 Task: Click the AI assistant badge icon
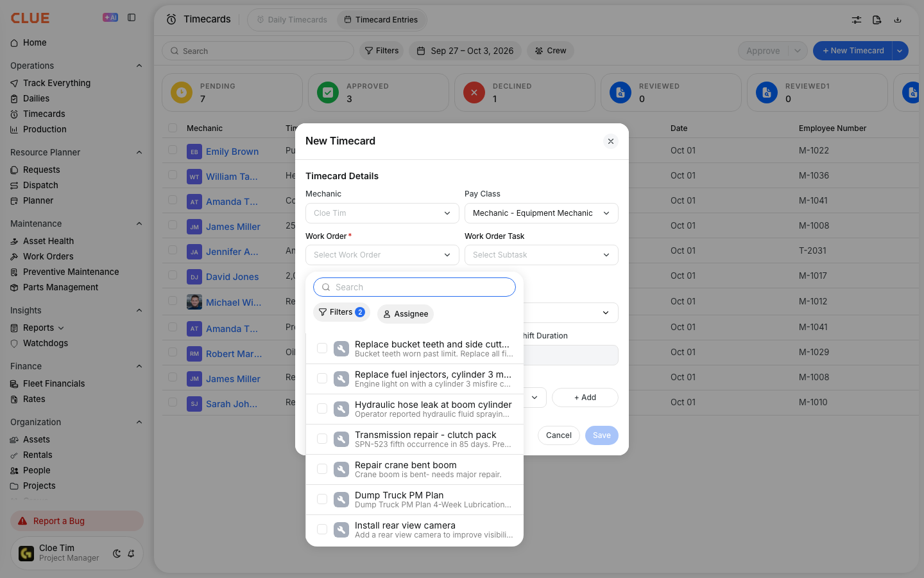coord(110,17)
